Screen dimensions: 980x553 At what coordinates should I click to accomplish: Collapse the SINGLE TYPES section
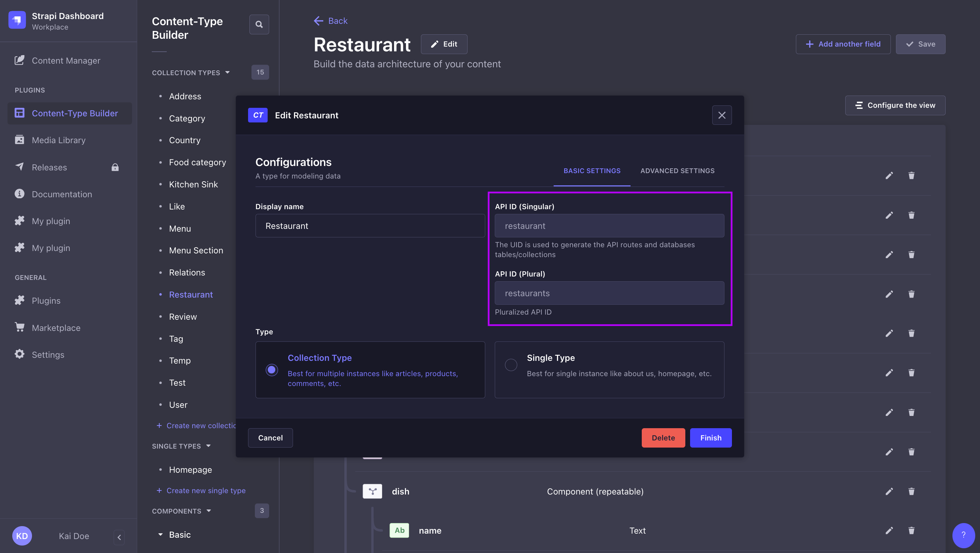point(209,446)
